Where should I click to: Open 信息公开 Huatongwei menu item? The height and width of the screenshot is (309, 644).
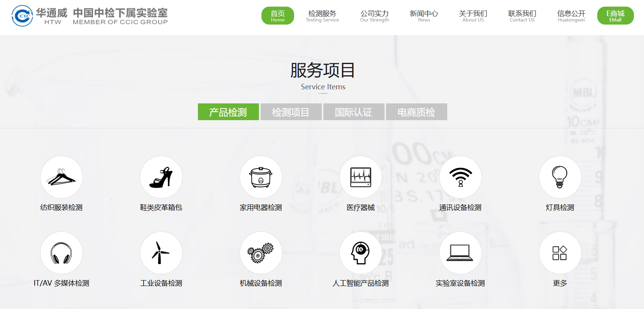(x=571, y=16)
